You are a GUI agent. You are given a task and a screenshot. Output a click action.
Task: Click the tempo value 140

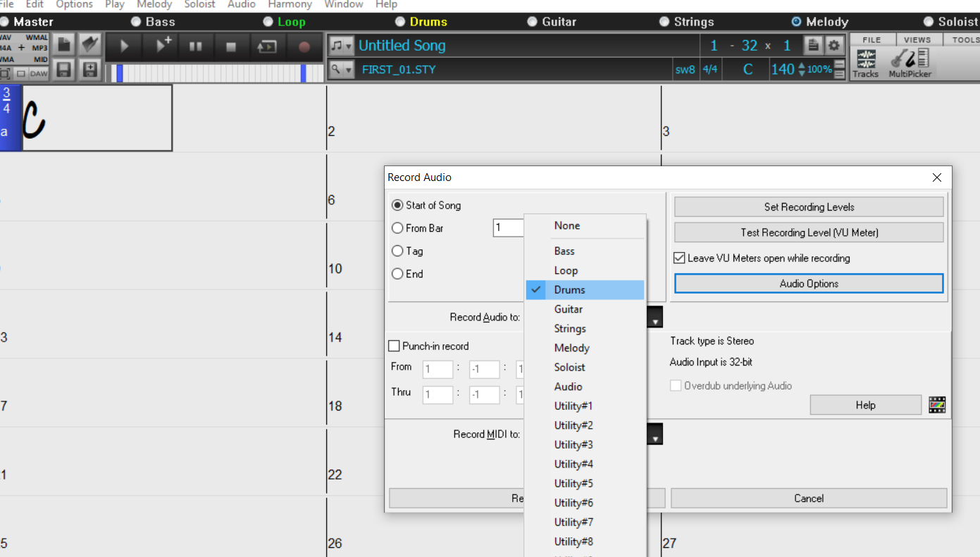782,69
